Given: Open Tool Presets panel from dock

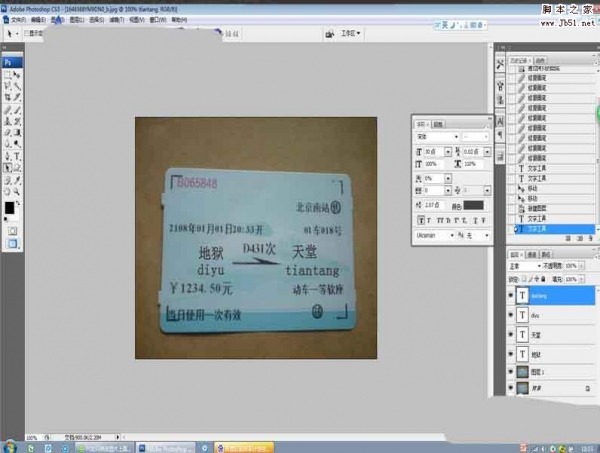Looking at the screenshot, I should coord(500,64).
